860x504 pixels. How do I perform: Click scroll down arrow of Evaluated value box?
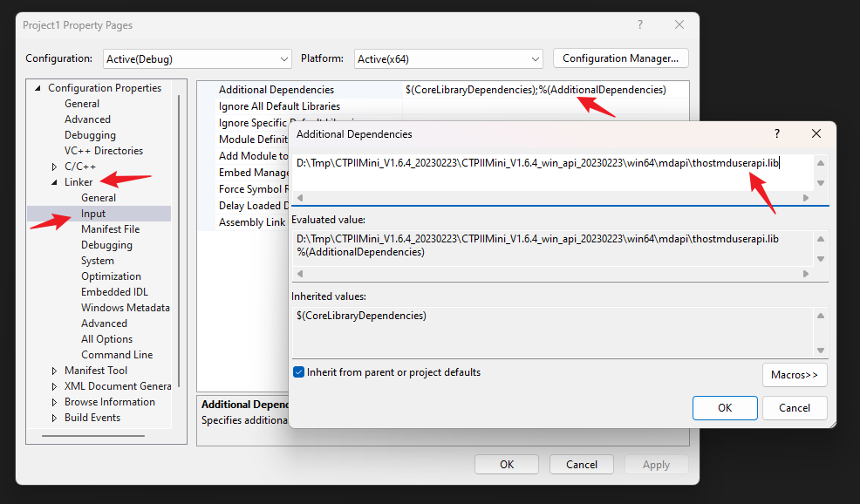click(x=821, y=259)
